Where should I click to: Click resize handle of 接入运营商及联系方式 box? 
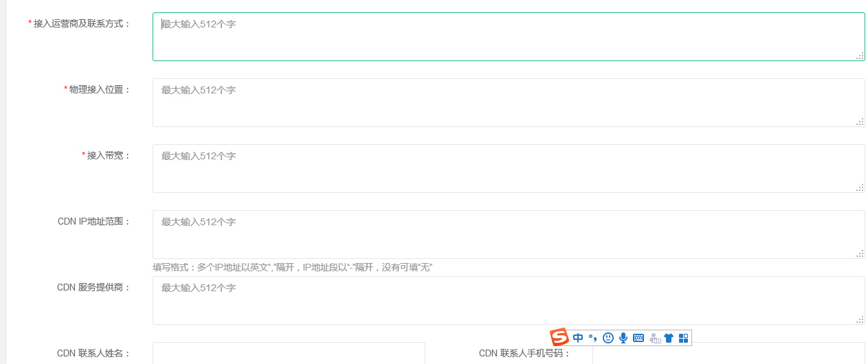coord(860,56)
